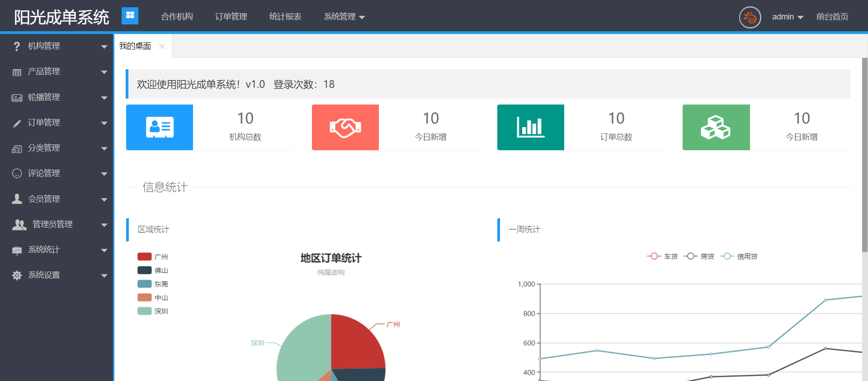Open 统计报表 in the top navigation
This screenshot has width=868, height=381.
click(285, 17)
